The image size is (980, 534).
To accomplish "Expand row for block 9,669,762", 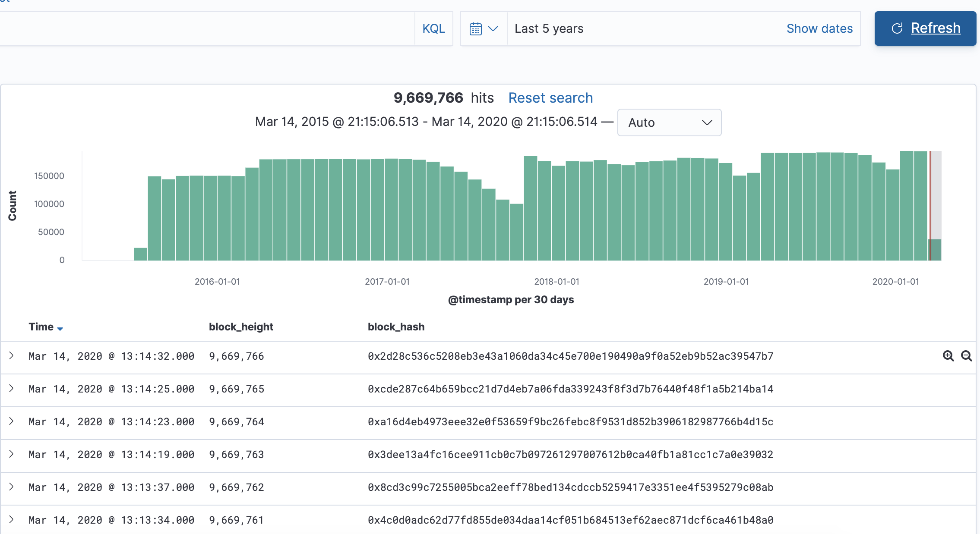I will 12,487.
